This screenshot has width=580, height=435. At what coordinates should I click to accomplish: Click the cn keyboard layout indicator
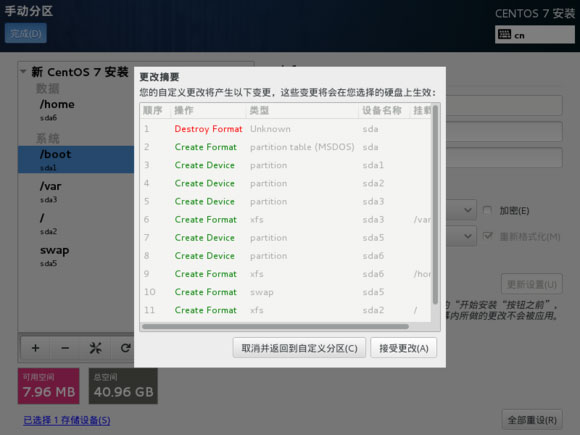[x=535, y=35]
